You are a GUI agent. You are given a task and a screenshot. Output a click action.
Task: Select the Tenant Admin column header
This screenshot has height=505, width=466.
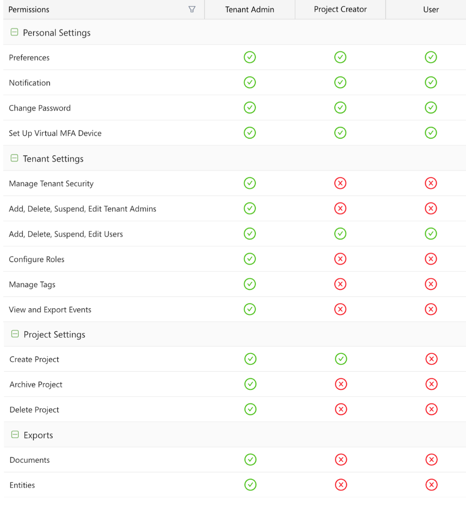click(x=250, y=9)
